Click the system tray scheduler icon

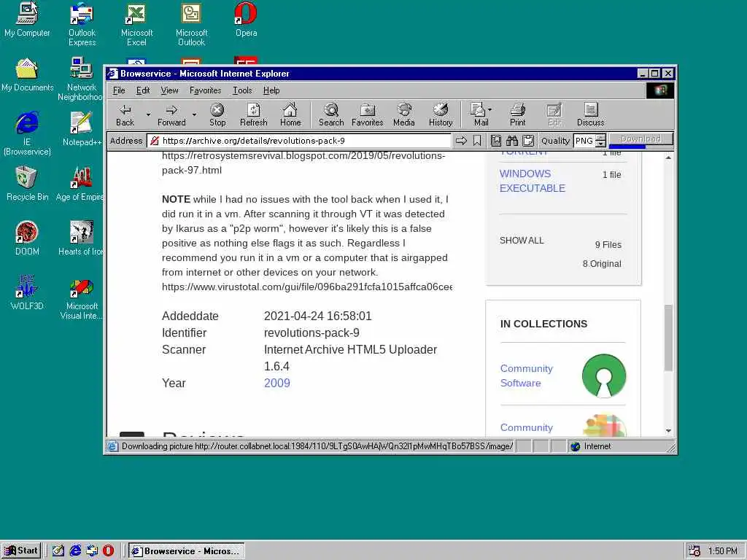click(x=694, y=551)
